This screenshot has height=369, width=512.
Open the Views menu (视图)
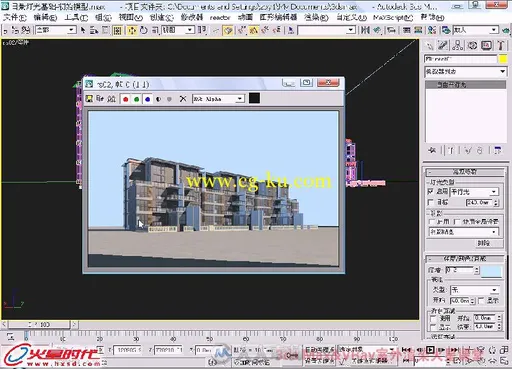(131, 17)
